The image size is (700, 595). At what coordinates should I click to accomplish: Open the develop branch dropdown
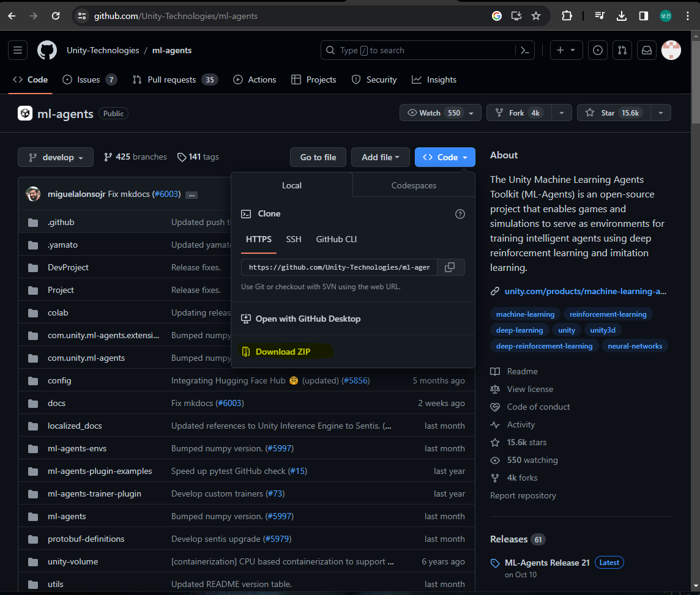[x=56, y=157]
